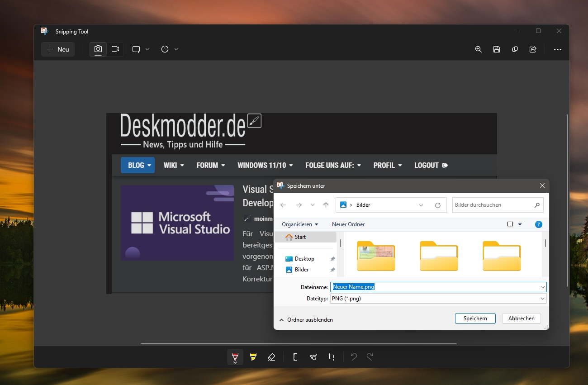Click the Bilder address bar path
The image size is (588, 385).
pos(363,205)
